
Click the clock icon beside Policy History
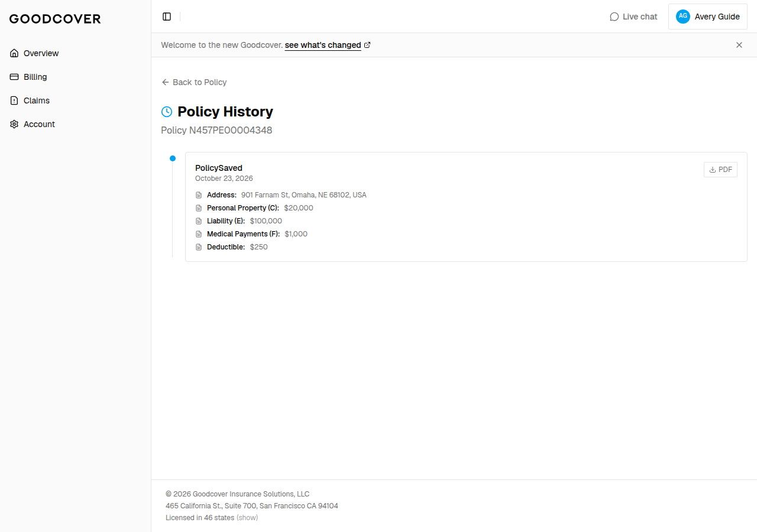coord(167,112)
